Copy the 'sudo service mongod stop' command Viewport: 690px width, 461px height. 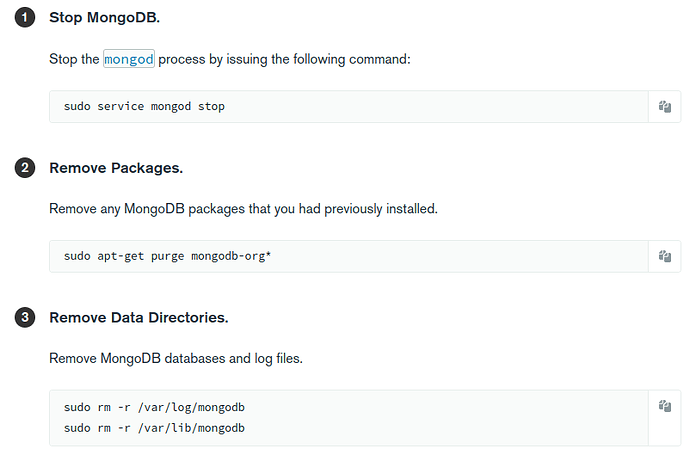664,107
